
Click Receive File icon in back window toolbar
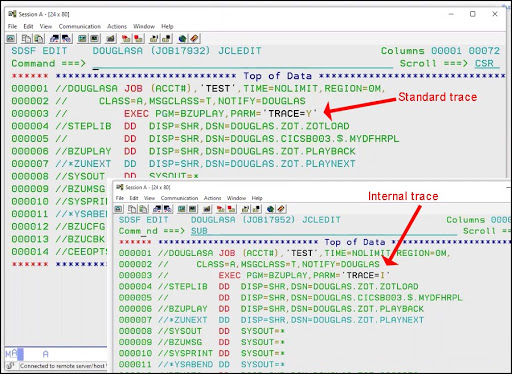[67, 39]
